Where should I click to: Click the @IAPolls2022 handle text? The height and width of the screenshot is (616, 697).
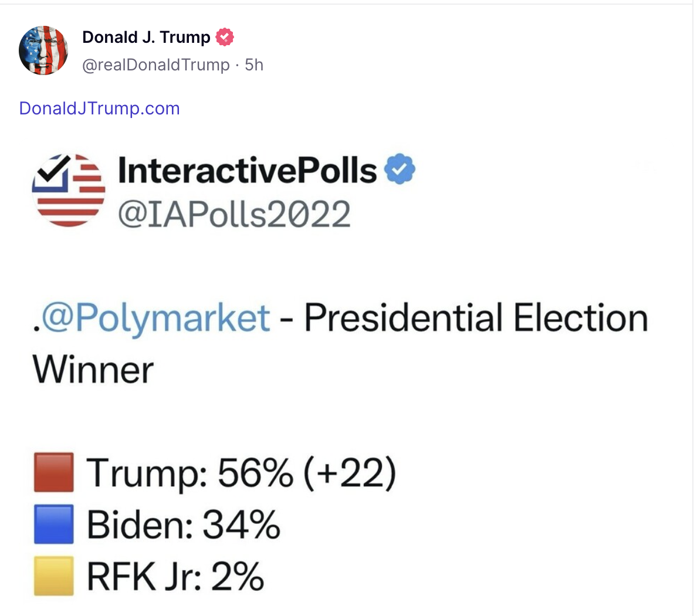234,214
